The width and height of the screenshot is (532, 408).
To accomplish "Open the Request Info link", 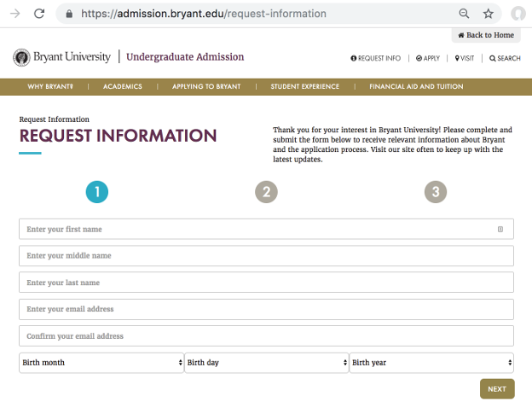I will (x=376, y=58).
